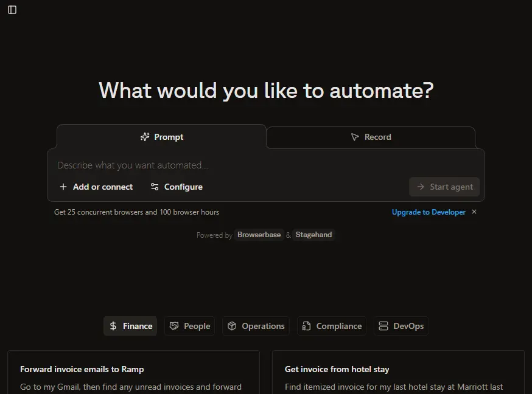Screen dimensions: 532x394
Task: Focus the 'Describe what you want automated' field
Action: [265, 165]
